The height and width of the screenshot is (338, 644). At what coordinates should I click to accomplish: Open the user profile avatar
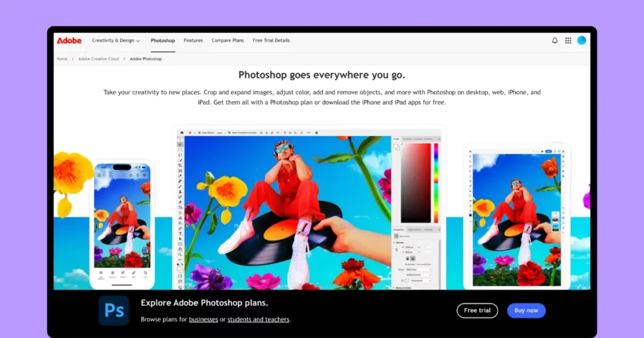point(582,41)
